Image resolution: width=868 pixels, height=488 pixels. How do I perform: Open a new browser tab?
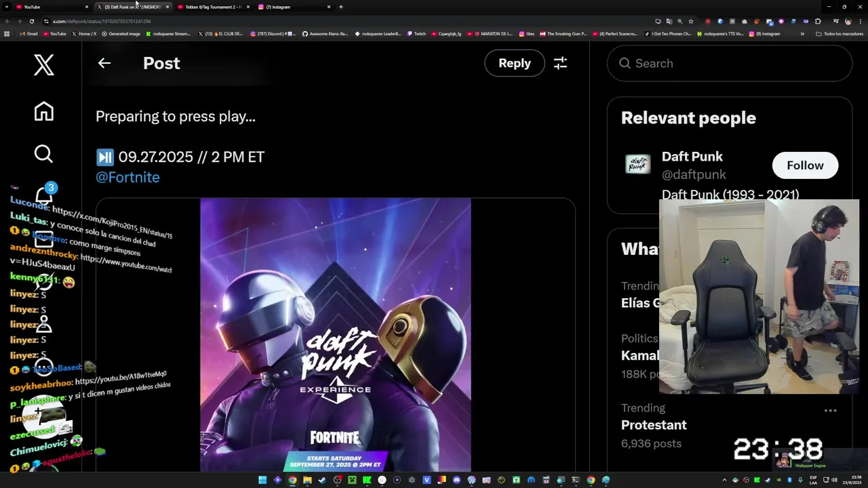tap(340, 7)
